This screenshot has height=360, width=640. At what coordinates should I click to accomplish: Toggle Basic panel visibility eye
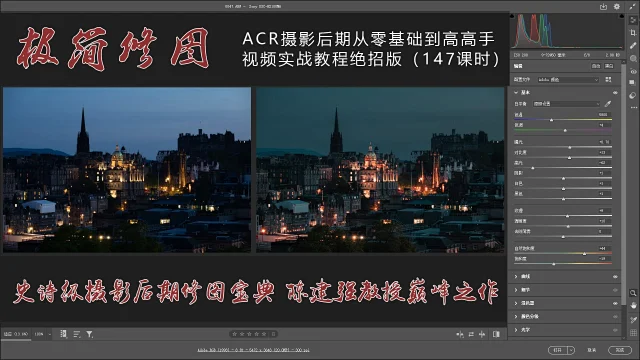(x=615, y=93)
